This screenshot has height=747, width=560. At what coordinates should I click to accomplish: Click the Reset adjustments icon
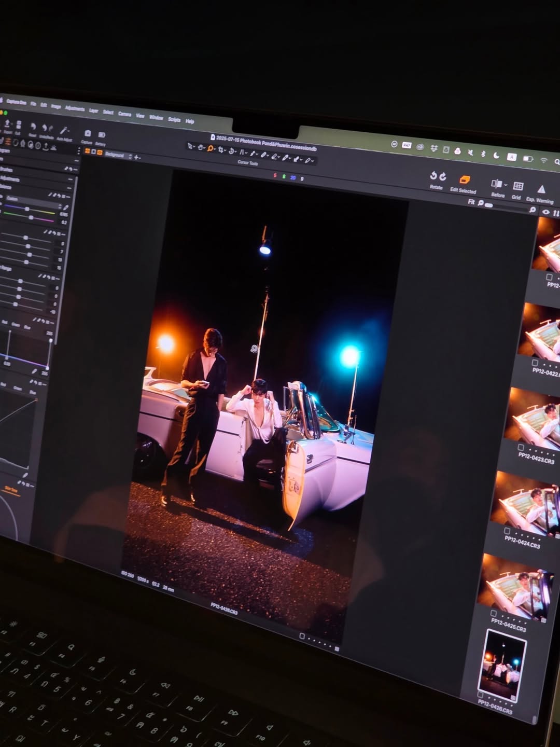[x=33, y=127]
